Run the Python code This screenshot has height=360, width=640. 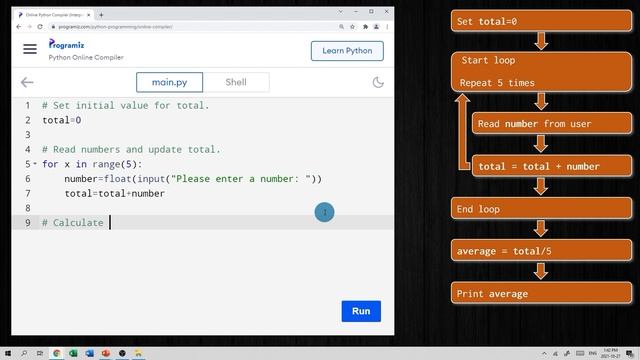[x=361, y=311]
